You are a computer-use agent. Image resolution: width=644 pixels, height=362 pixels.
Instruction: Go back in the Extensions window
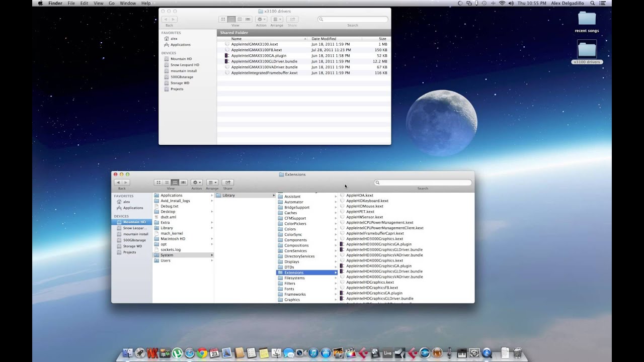pyautogui.click(x=118, y=183)
